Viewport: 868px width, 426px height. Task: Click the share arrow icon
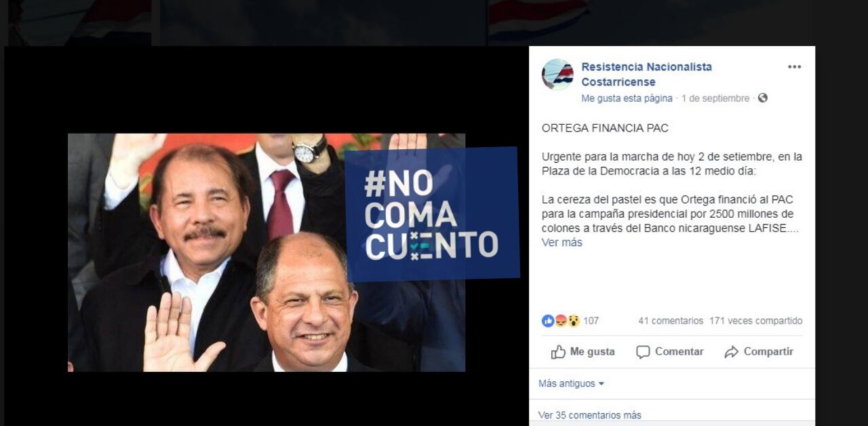pyautogui.click(x=731, y=352)
